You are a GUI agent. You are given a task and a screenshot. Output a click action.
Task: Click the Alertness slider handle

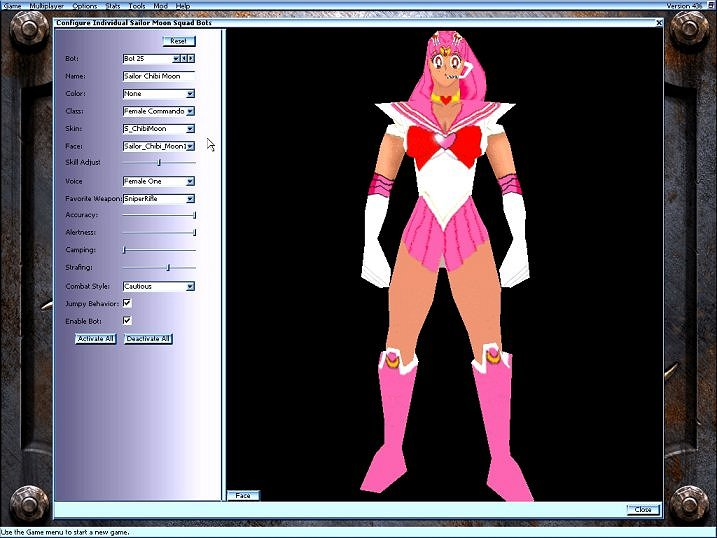[194, 232]
